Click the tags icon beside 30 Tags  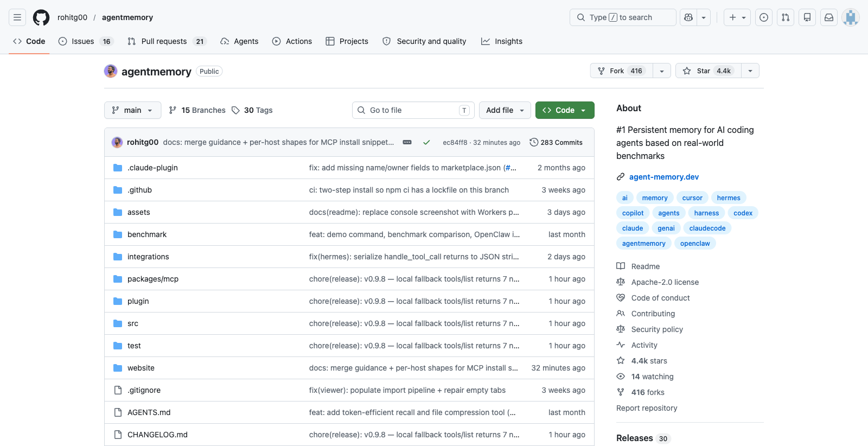point(235,110)
